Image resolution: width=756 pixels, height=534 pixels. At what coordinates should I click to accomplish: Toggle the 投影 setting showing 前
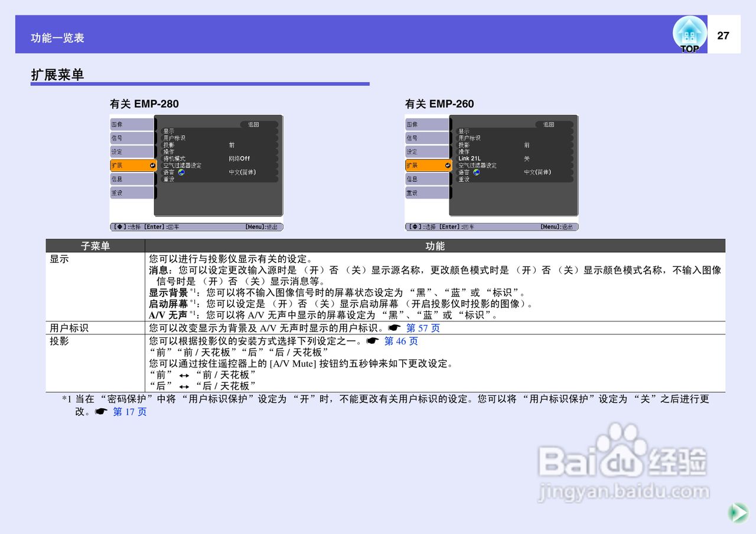tap(231, 145)
